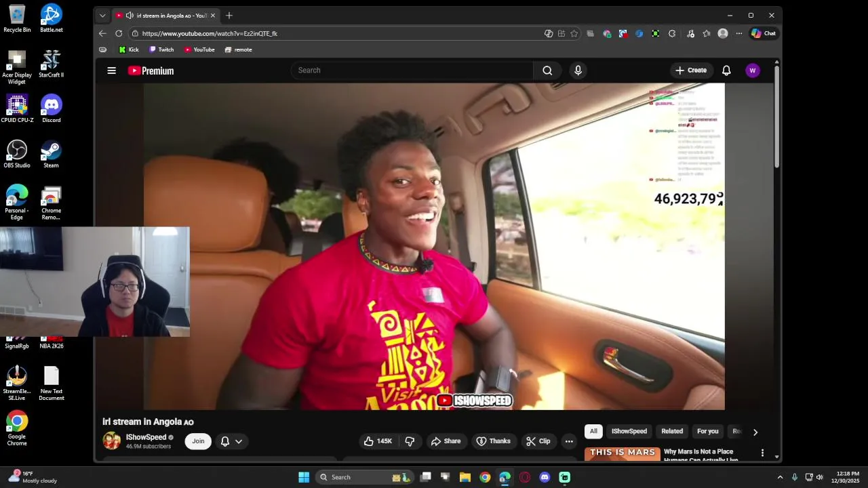Focus the YouTube search field
868x488 pixels.
[412, 70]
